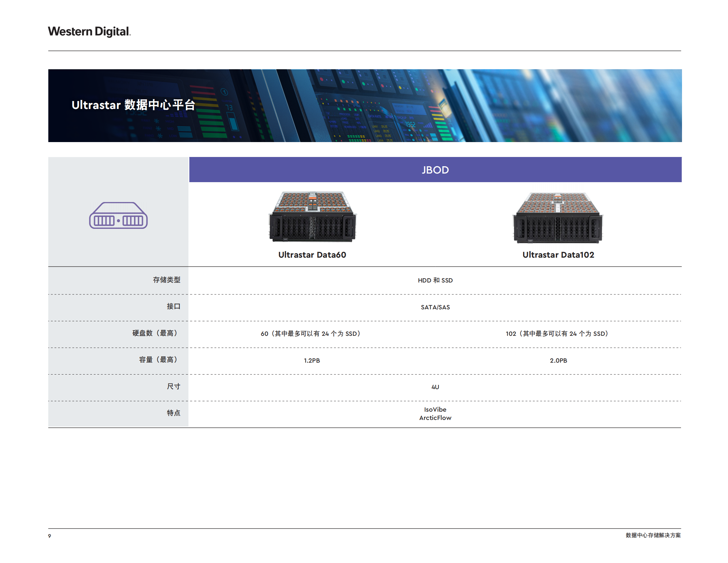Image resolution: width=728 pixels, height=563 pixels.
Task: Click the 1.2PB capacity value
Action: 312,361
